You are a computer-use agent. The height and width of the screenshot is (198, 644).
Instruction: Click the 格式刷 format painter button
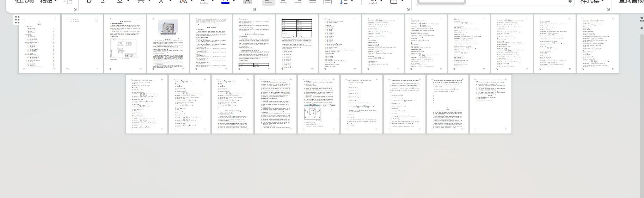pos(24,1)
